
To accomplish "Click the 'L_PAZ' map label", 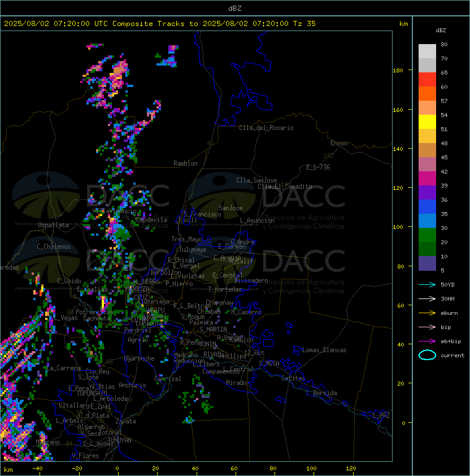I will pyautogui.click(x=381, y=416).
